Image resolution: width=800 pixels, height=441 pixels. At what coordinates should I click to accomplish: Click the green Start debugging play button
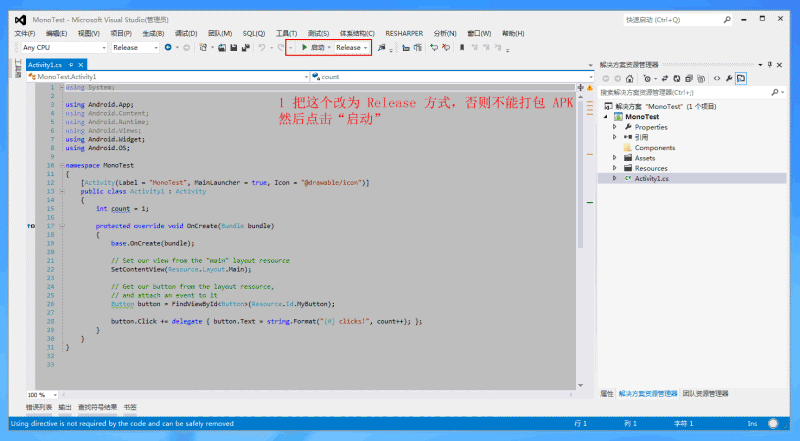coord(304,47)
